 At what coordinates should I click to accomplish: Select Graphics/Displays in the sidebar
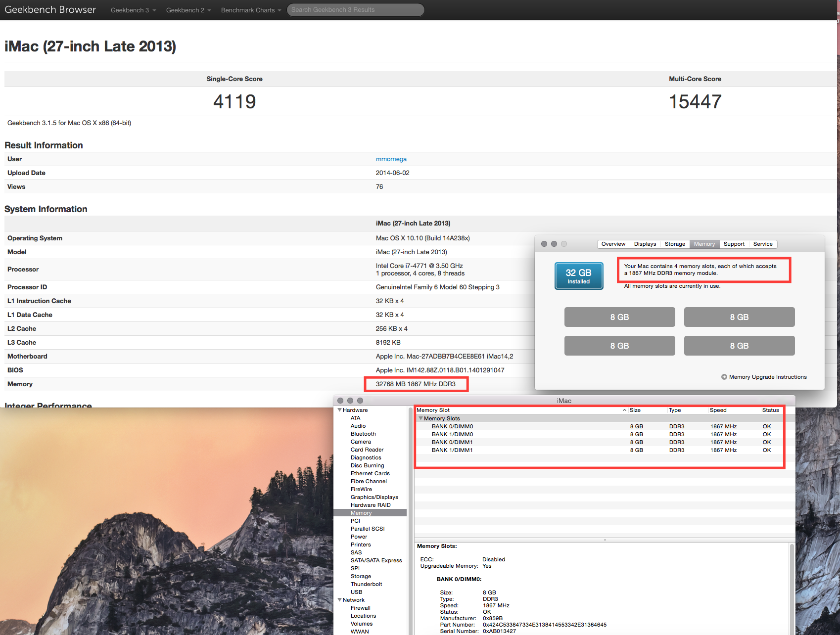[374, 497]
